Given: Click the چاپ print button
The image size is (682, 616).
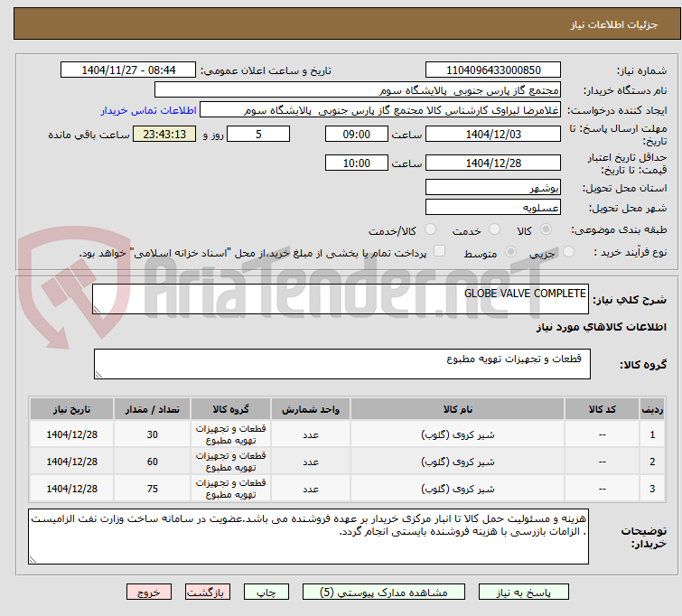Looking at the screenshot, I should pyautogui.click(x=266, y=593).
